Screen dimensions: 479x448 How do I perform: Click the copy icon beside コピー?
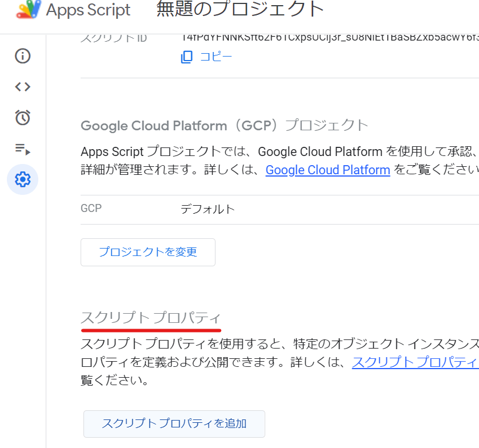point(187,57)
